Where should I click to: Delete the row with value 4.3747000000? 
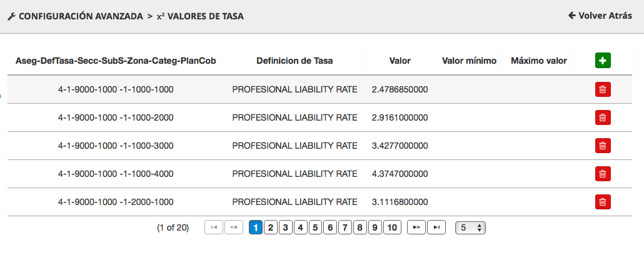tap(603, 174)
